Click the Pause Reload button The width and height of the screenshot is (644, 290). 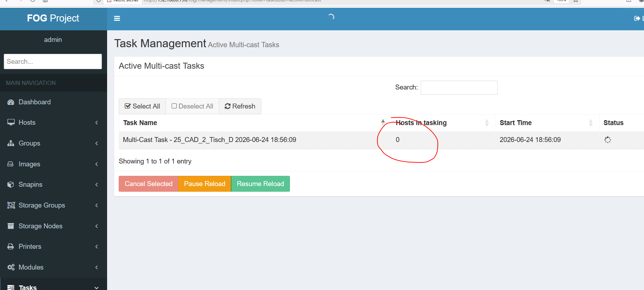pos(205,184)
